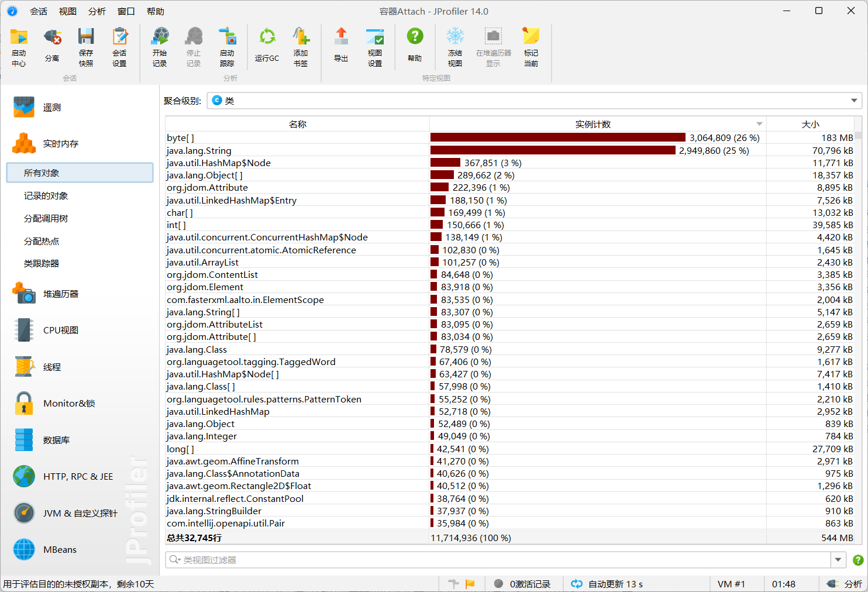Click the byte[] instance count bar
Image resolution: width=868 pixels, height=592 pixels.
pyautogui.click(x=558, y=137)
